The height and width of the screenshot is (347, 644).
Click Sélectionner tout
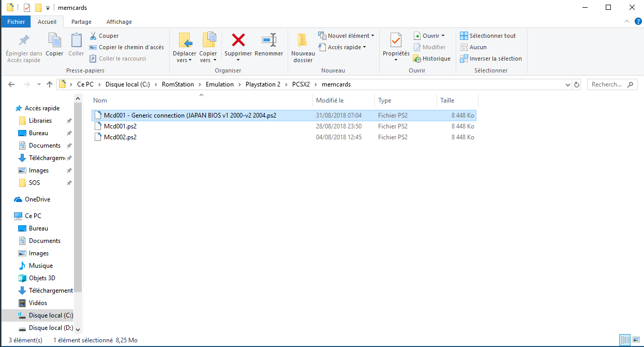point(488,36)
